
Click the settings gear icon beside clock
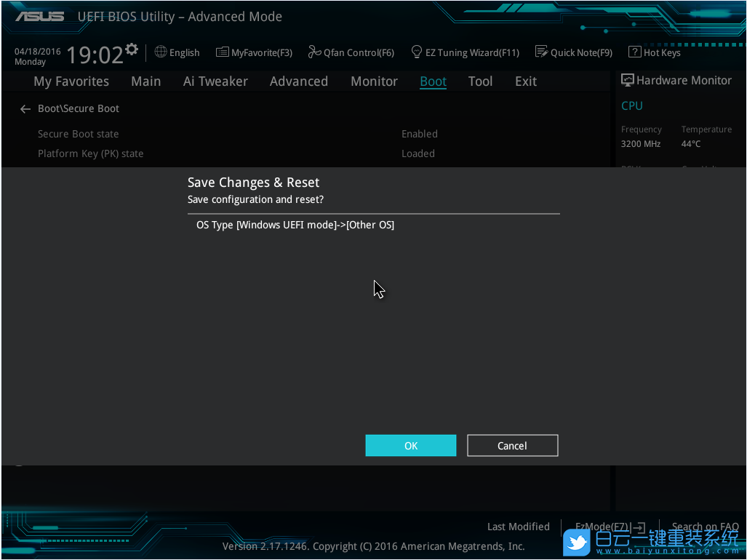[132, 49]
